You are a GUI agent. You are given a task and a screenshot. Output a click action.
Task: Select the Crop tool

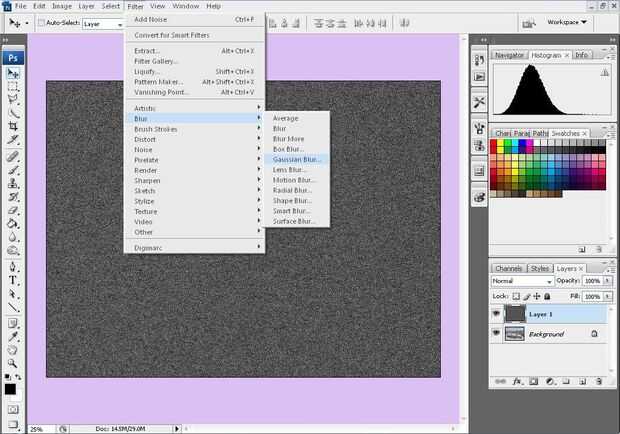pos(13,126)
